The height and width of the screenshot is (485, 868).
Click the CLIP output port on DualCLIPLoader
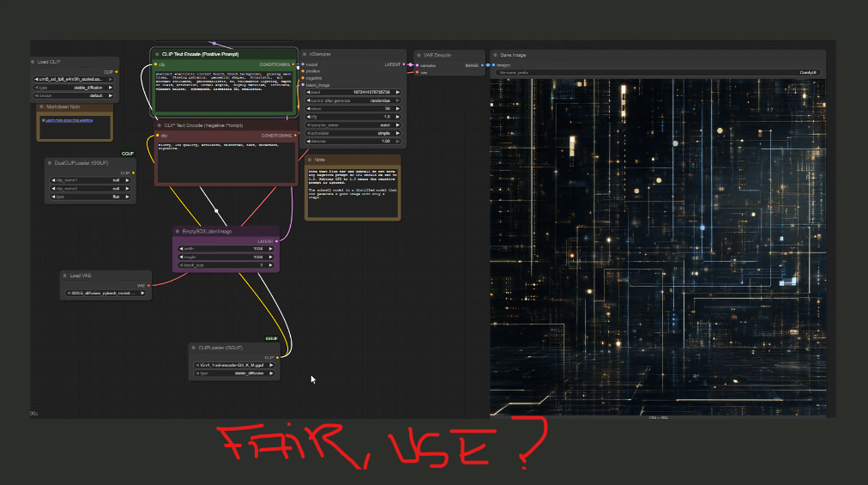pyautogui.click(x=134, y=173)
